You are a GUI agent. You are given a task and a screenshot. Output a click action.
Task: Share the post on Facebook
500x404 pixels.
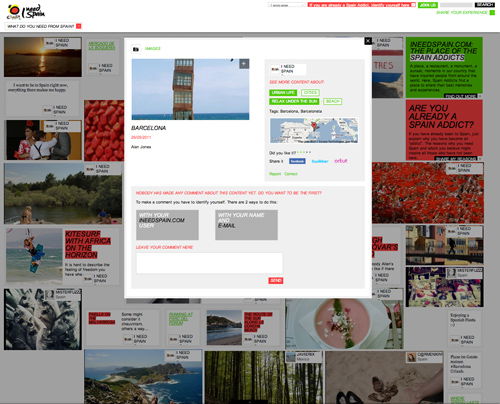[297, 161]
